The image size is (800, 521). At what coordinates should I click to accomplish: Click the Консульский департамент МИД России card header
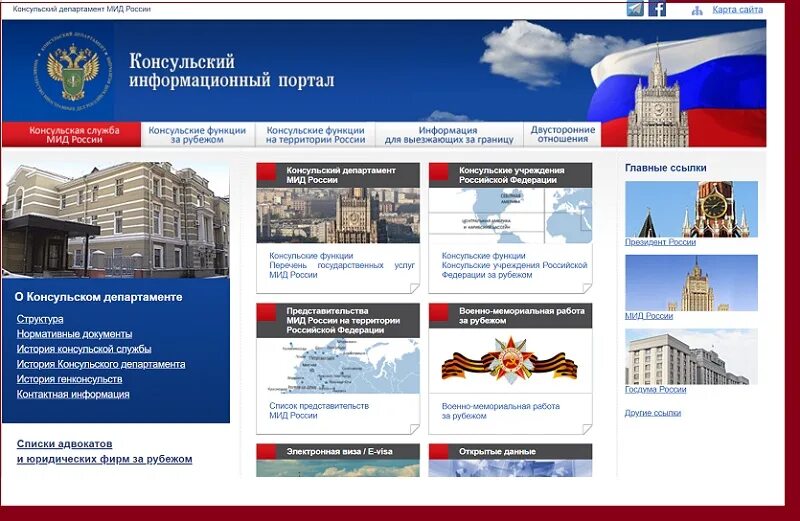coord(338,175)
